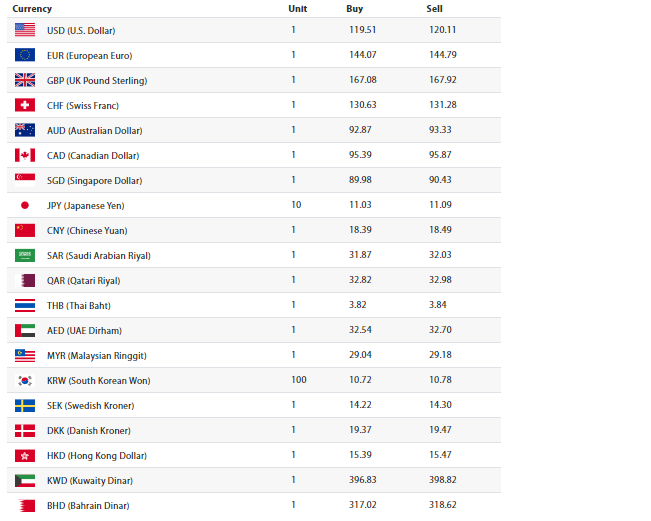Screen dimensions: 651x521
Task: Click the BHD (Bahrain Dinar) label
Action: [x=88, y=505]
